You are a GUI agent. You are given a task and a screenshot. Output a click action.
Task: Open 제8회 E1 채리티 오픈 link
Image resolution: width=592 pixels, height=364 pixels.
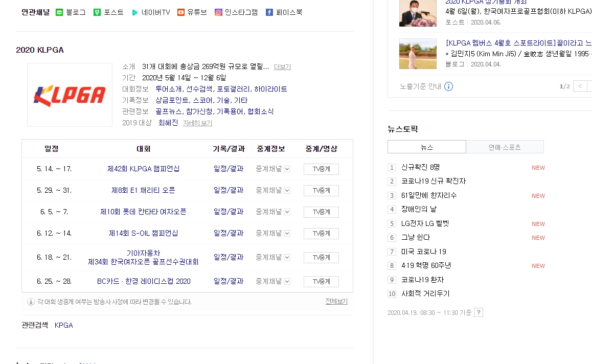pos(144,190)
